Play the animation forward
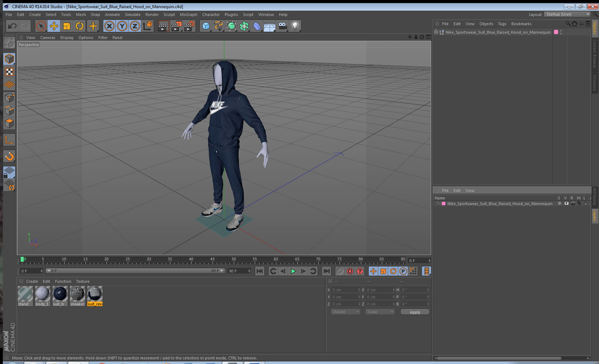599x364 pixels. coord(293,271)
